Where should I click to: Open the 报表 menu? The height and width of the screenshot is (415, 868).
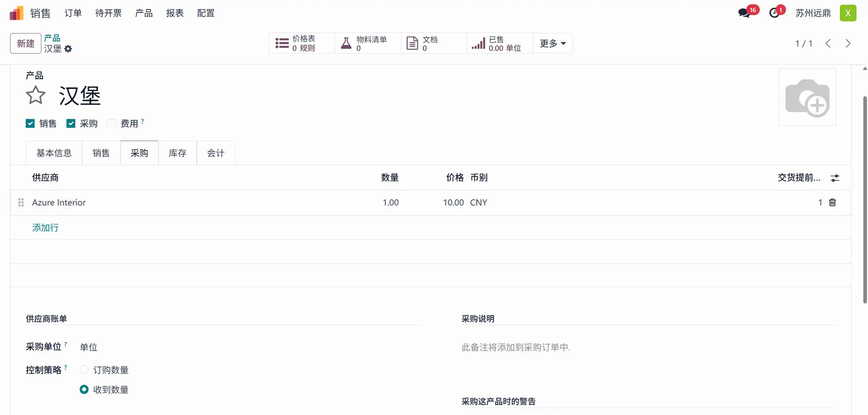[x=175, y=13]
